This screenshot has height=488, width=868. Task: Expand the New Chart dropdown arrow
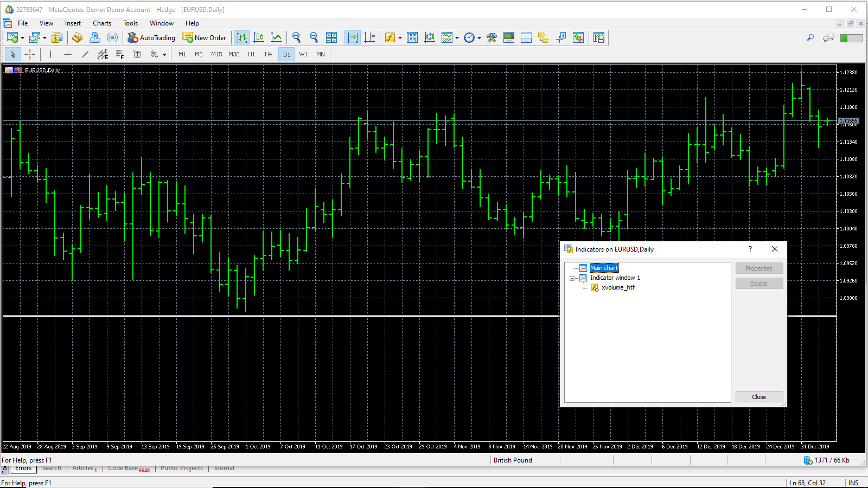[22, 38]
